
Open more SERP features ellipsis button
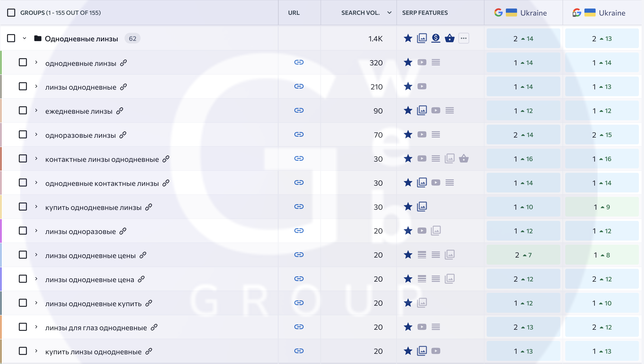tap(464, 38)
